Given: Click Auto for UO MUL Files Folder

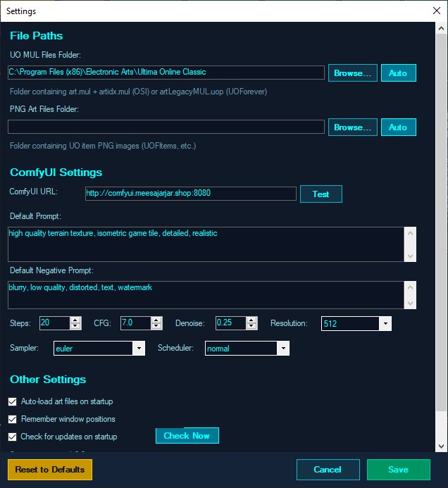Looking at the screenshot, I should pyautogui.click(x=399, y=73).
